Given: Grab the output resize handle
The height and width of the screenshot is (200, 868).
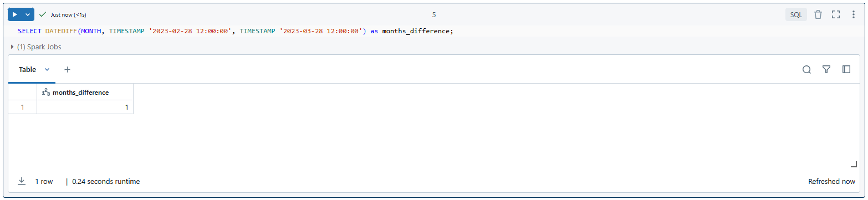Looking at the screenshot, I should [854, 164].
